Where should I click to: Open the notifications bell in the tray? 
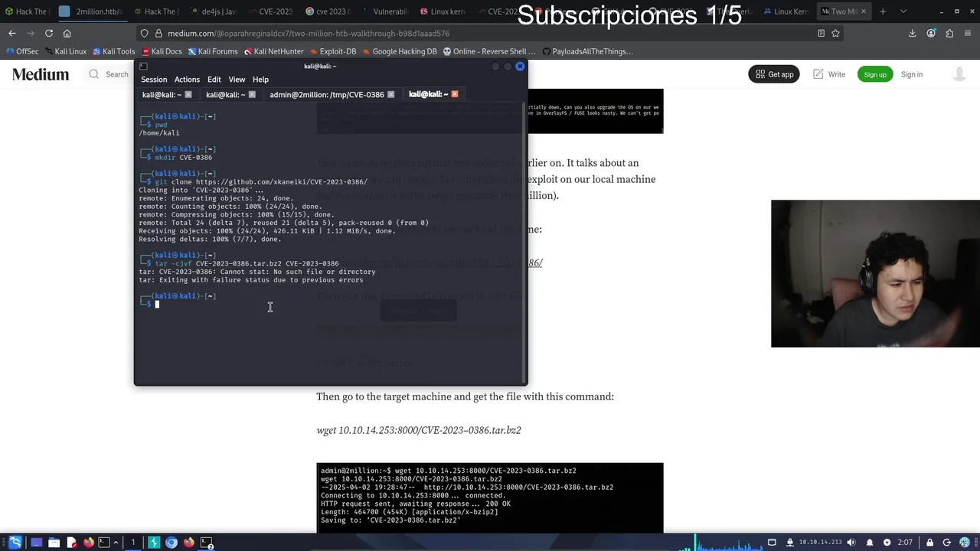869,543
